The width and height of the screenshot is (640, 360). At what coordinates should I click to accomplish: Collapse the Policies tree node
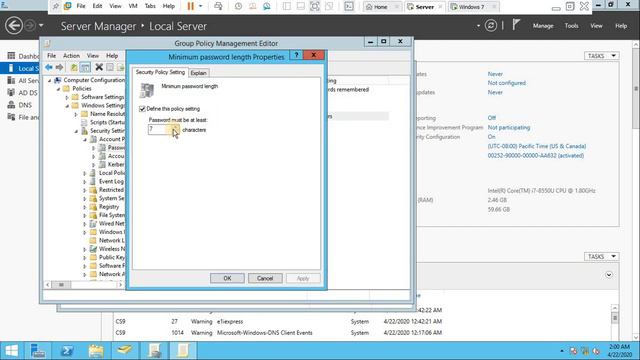point(58,89)
